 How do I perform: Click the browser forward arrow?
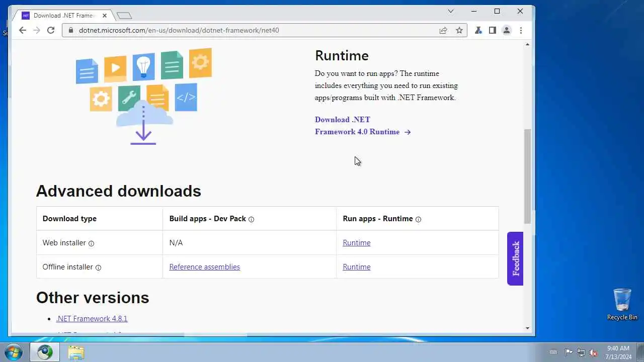[x=36, y=30]
